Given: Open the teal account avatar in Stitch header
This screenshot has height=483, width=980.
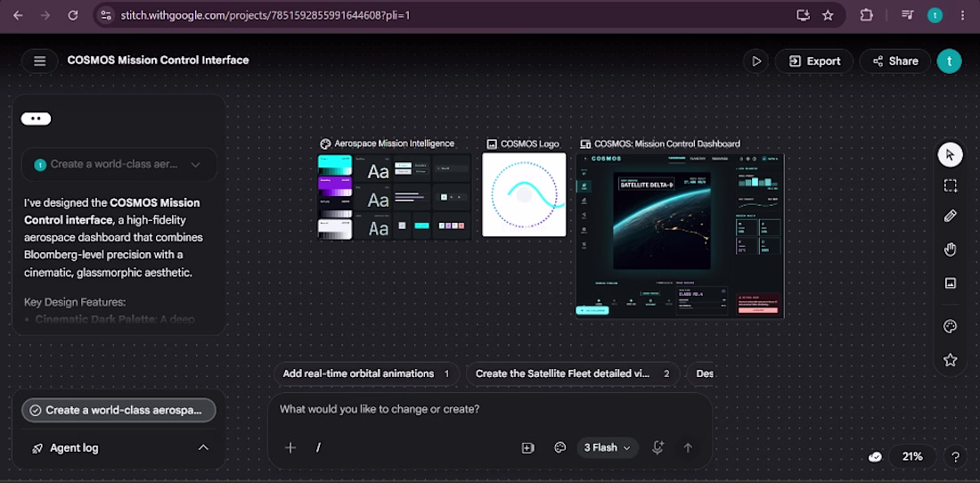Looking at the screenshot, I should pyautogui.click(x=949, y=61).
